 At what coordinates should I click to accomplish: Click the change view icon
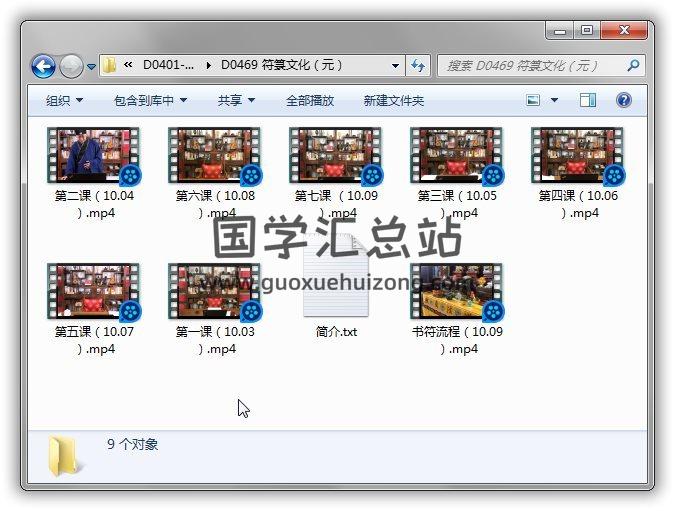(x=533, y=100)
